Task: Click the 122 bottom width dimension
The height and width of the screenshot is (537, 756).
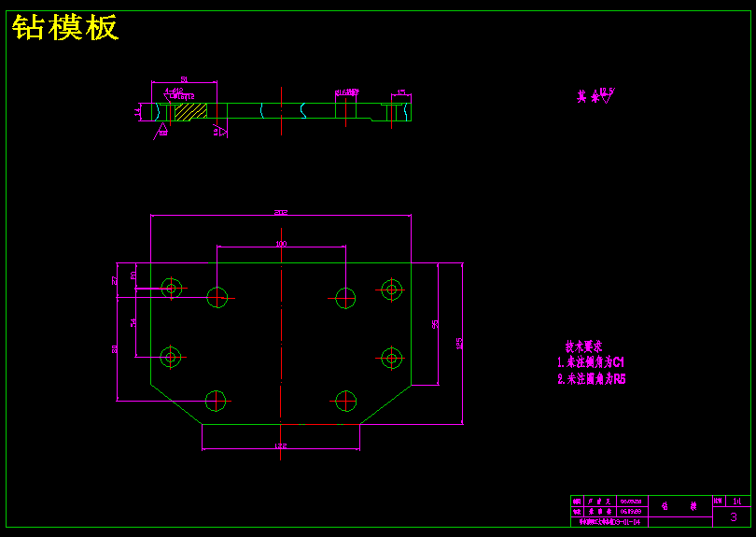Action: coord(281,445)
